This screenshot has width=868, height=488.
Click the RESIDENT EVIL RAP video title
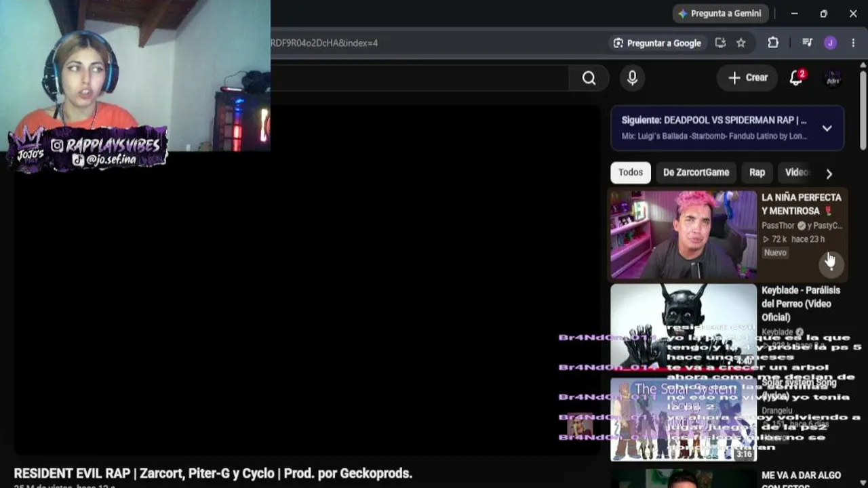(213, 473)
